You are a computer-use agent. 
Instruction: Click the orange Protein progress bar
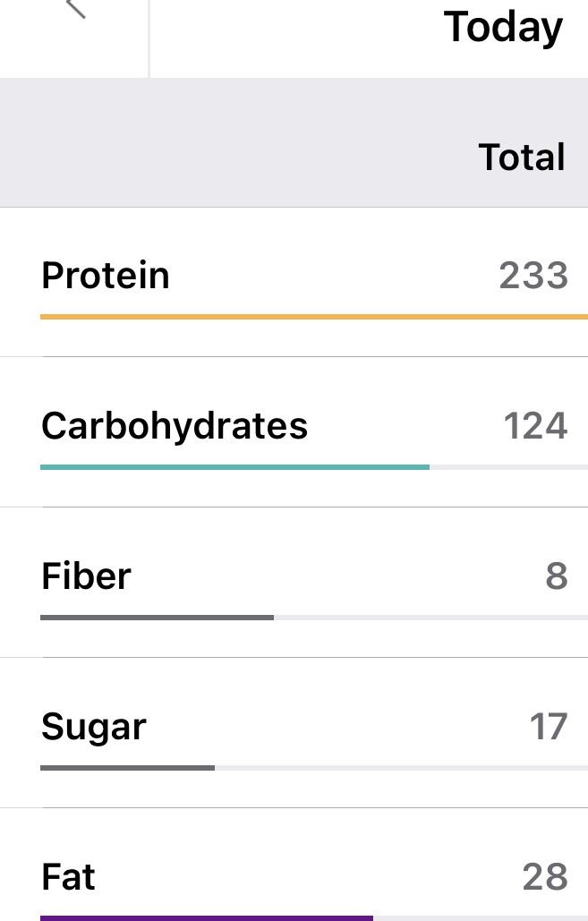point(313,317)
